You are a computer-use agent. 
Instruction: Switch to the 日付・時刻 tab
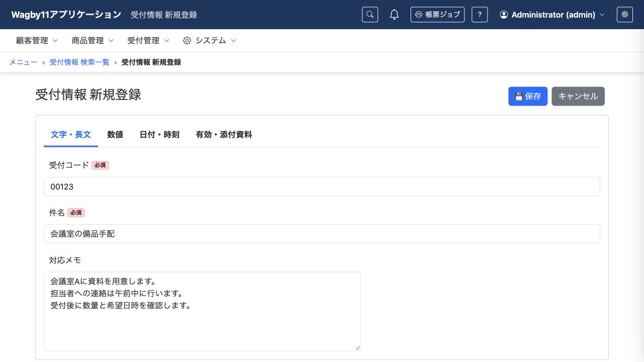tap(159, 135)
